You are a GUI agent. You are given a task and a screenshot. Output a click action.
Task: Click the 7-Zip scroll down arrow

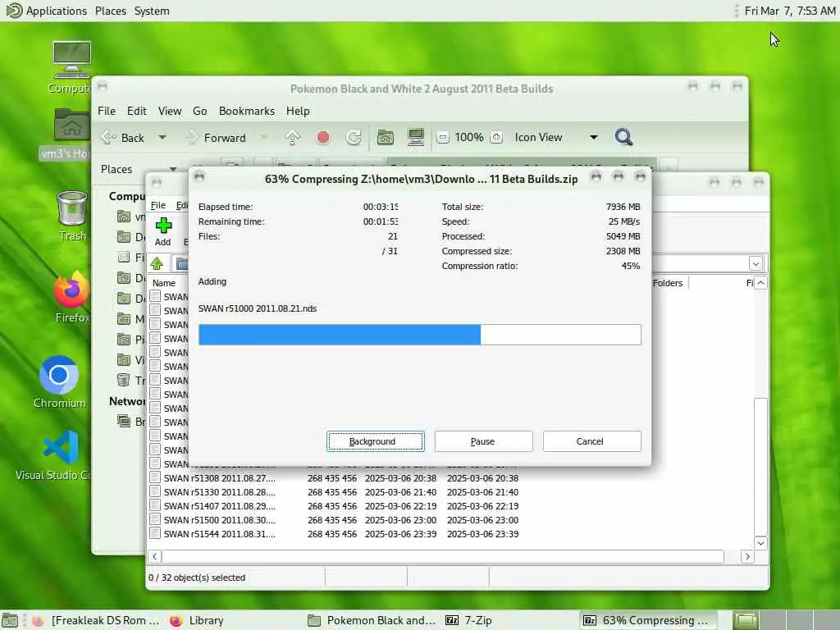(x=760, y=543)
